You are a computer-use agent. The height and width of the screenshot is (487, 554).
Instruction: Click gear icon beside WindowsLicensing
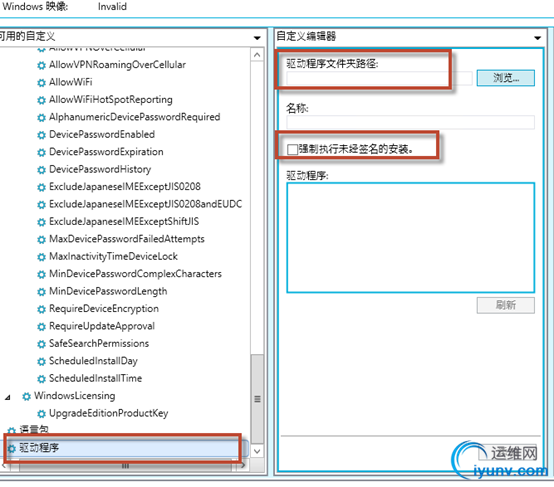coord(26,397)
